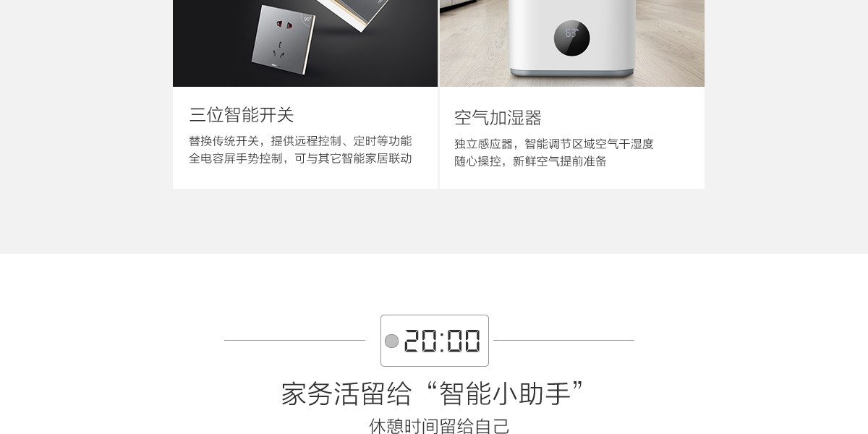Screen dimensions: 868x434
Task: Click the 全电容屏手势控制 description line
Action: (x=300, y=158)
